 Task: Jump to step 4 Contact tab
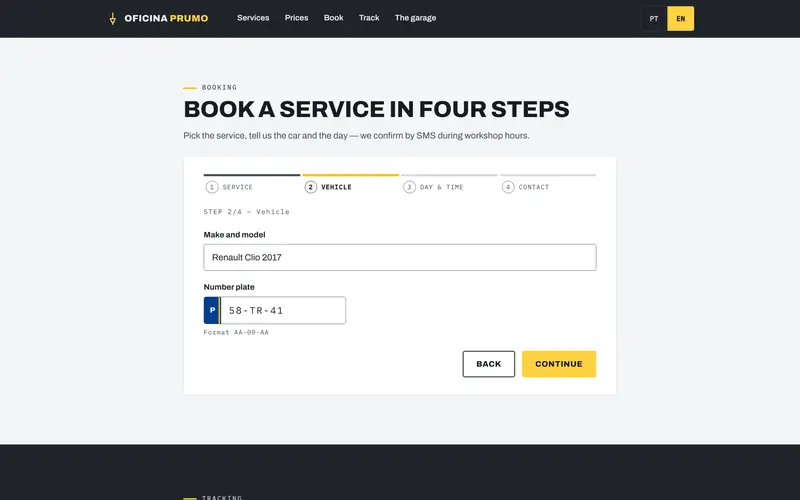(548, 184)
